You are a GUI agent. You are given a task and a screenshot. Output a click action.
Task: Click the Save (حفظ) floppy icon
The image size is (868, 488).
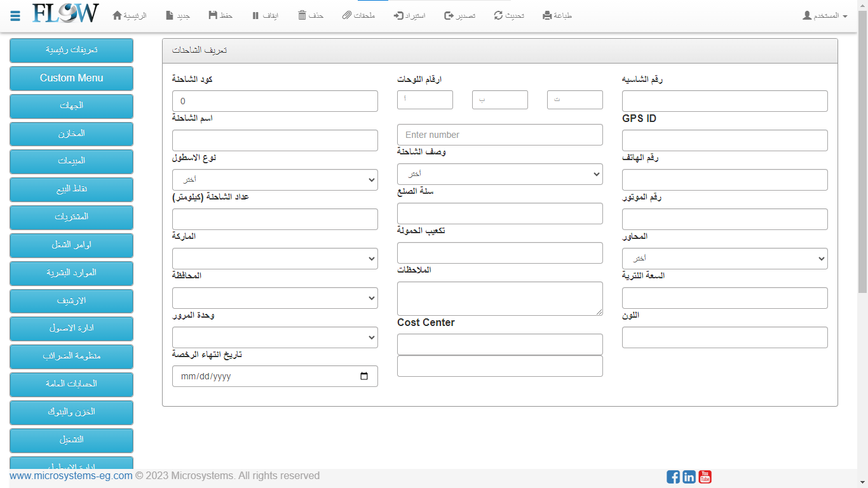click(x=213, y=15)
